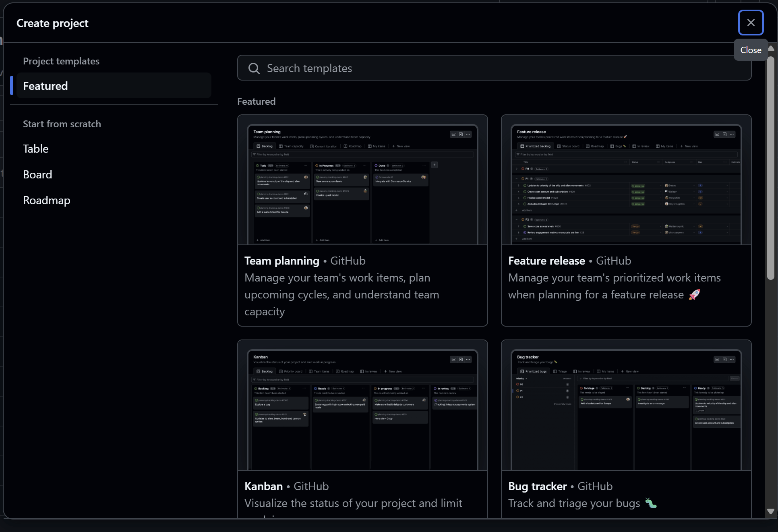Close the Create project dialog
This screenshot has height=532, width=778.
tap(751, 23)
